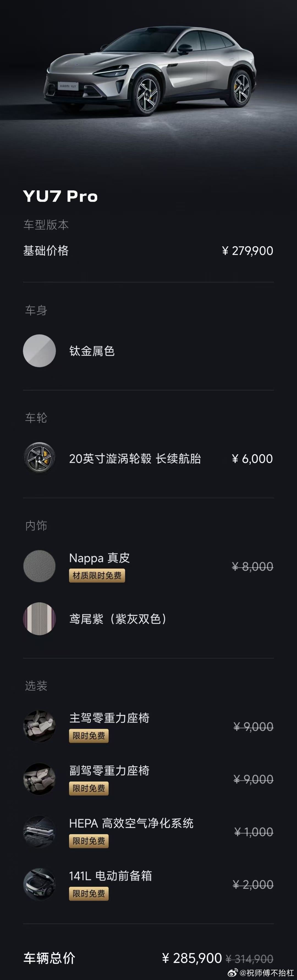
Task: Select the 20-inch vortex wheel icon
Action: [40, 458]
